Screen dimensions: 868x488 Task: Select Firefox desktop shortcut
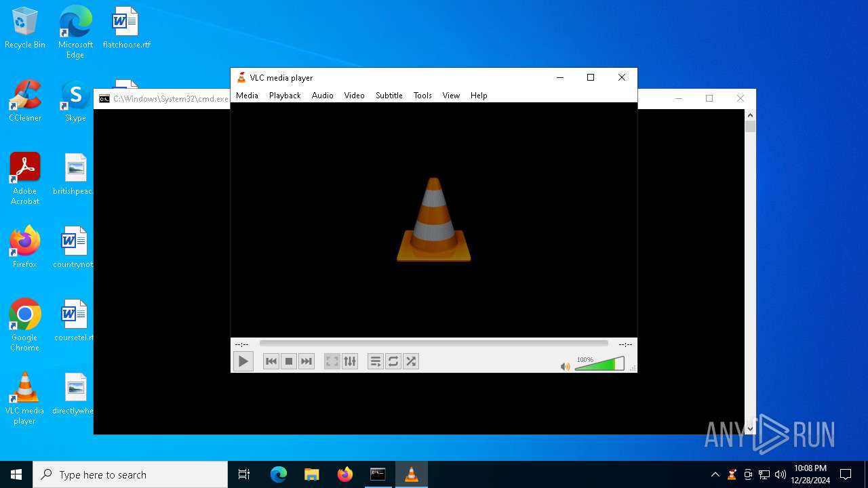tap(25, 248)
